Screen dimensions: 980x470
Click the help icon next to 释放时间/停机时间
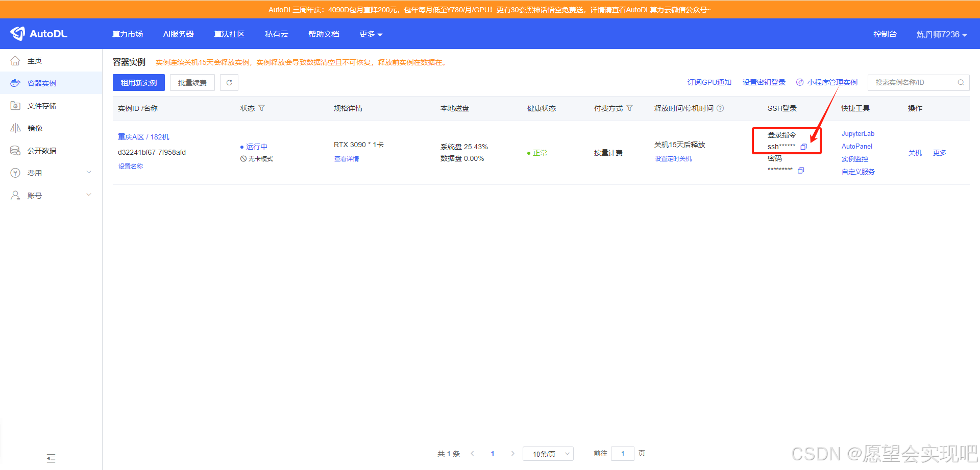(720, 108)
